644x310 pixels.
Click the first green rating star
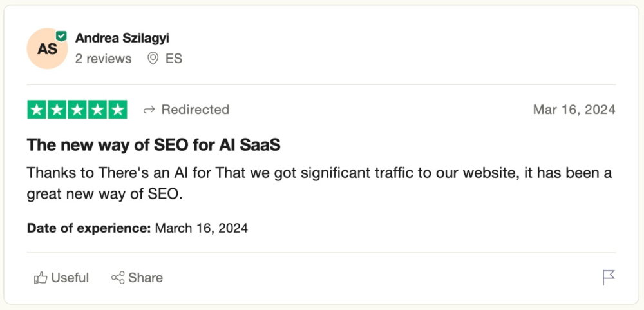pos(37,110)
